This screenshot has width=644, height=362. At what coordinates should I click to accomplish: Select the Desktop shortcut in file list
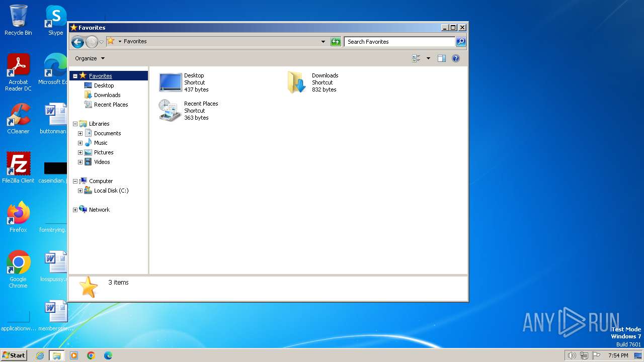tap(184, 82)
